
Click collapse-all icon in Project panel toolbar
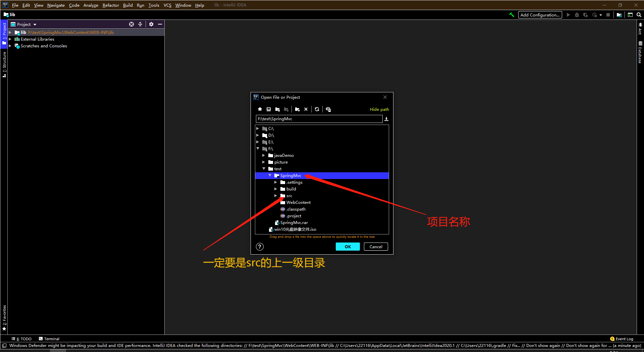(x=140, y=24)
